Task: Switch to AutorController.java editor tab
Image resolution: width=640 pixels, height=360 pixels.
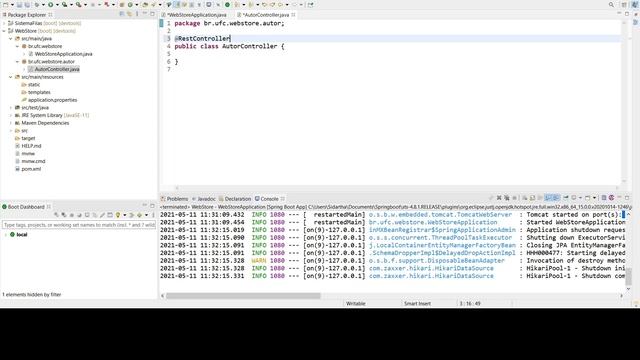Action: point(266,15)
